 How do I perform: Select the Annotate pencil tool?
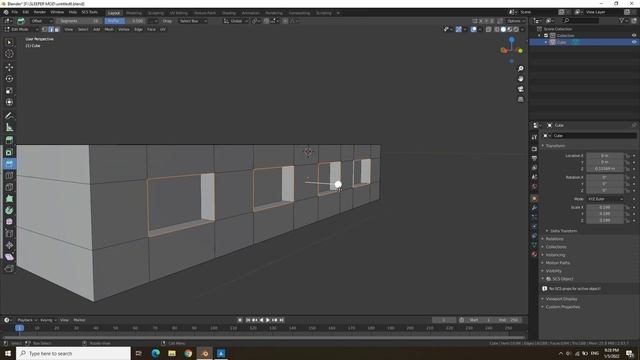pos(9,116)
